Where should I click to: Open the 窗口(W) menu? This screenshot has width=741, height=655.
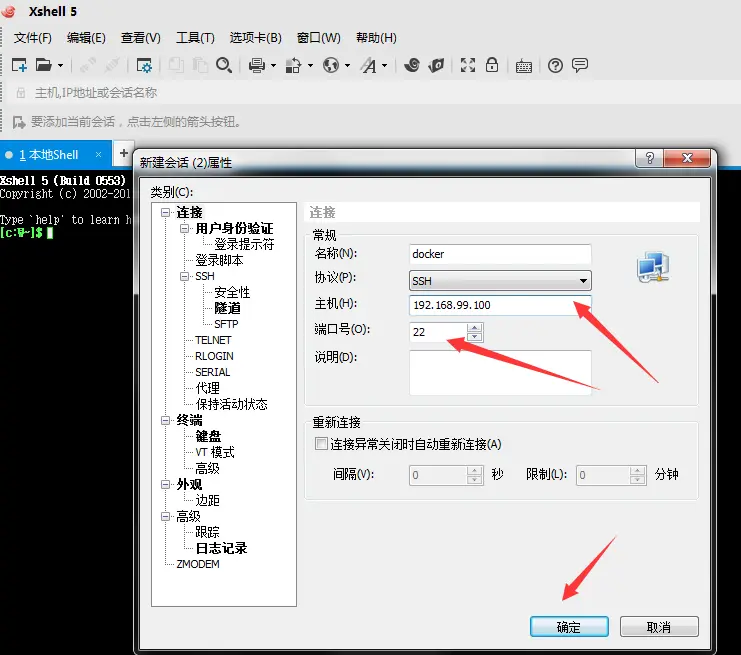point(319,38)
